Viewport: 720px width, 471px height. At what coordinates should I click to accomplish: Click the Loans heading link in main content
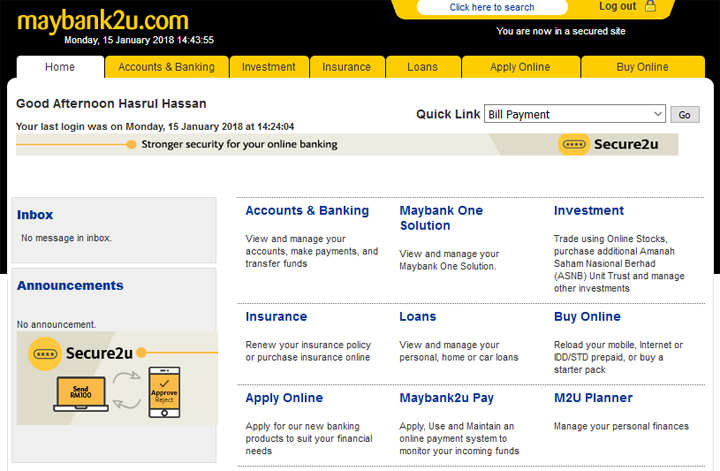(418, 317)
